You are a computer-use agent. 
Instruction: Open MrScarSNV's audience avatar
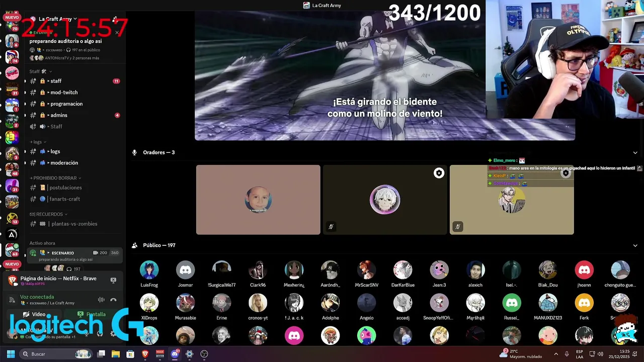(x=366, y=270)
